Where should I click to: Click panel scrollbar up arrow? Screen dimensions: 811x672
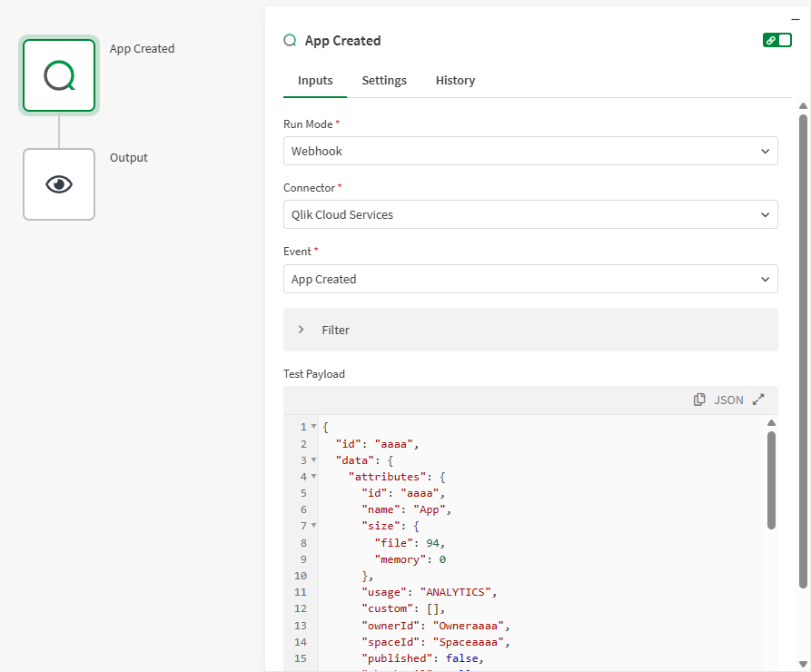pyautogui.click(x=803, y=106)
